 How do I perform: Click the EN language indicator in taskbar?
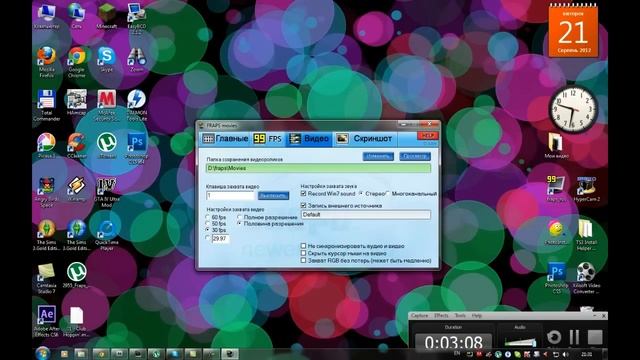[457, 353]
